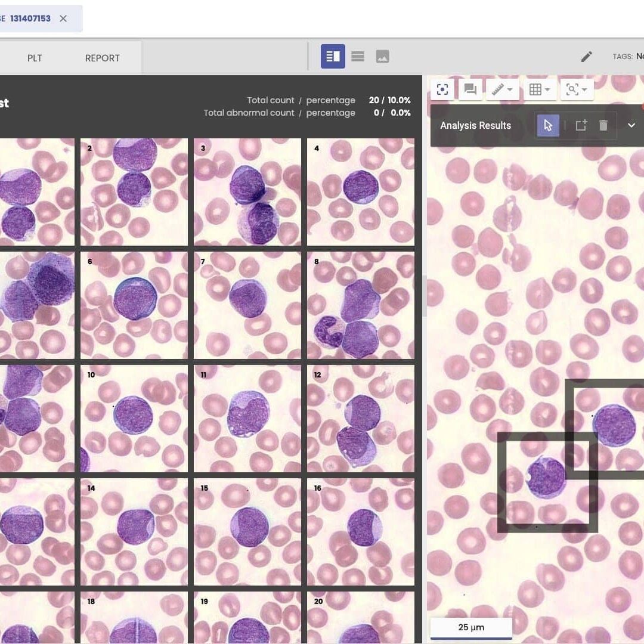Open the ruler measurement dropdown

502,89
